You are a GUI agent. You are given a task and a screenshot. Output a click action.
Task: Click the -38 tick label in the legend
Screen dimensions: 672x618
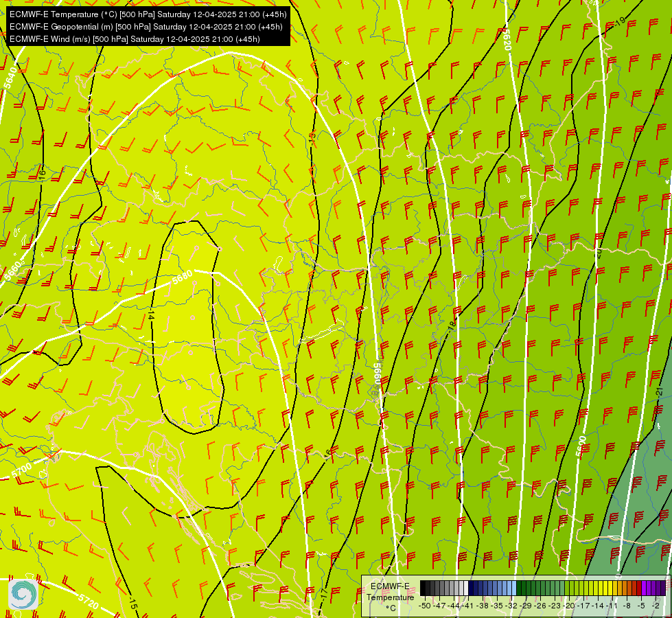coord(482,606)
